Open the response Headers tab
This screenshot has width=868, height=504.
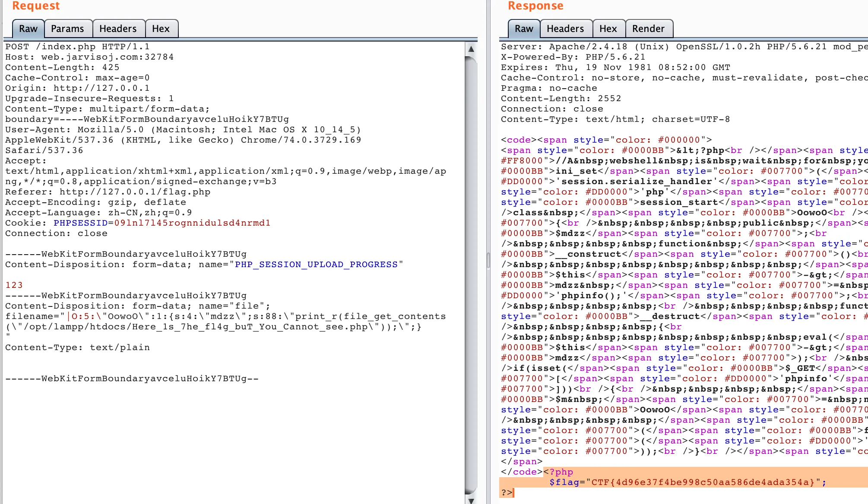point(565,29)
